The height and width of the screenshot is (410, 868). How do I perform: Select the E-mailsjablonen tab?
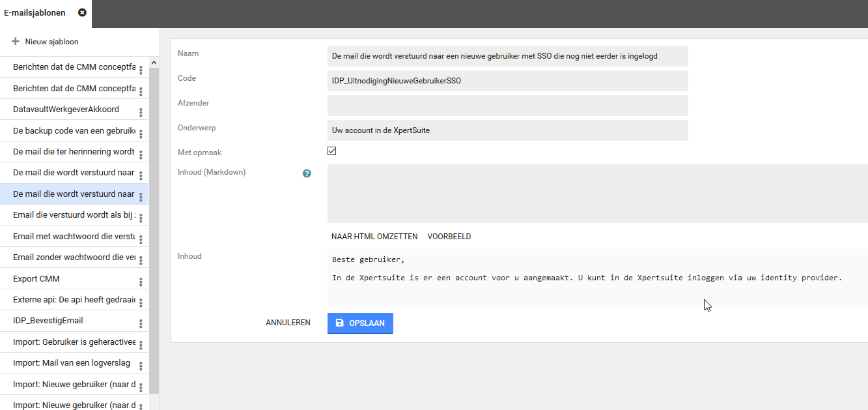click(35, 13)
